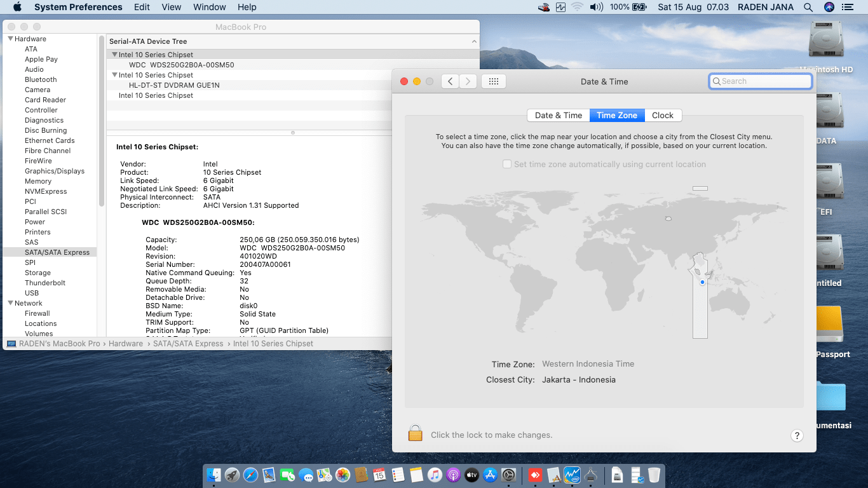The height and width of the screenshot is (488, 868).
Task: Click Jakarta location dot on map
Action: pos(702,281)
